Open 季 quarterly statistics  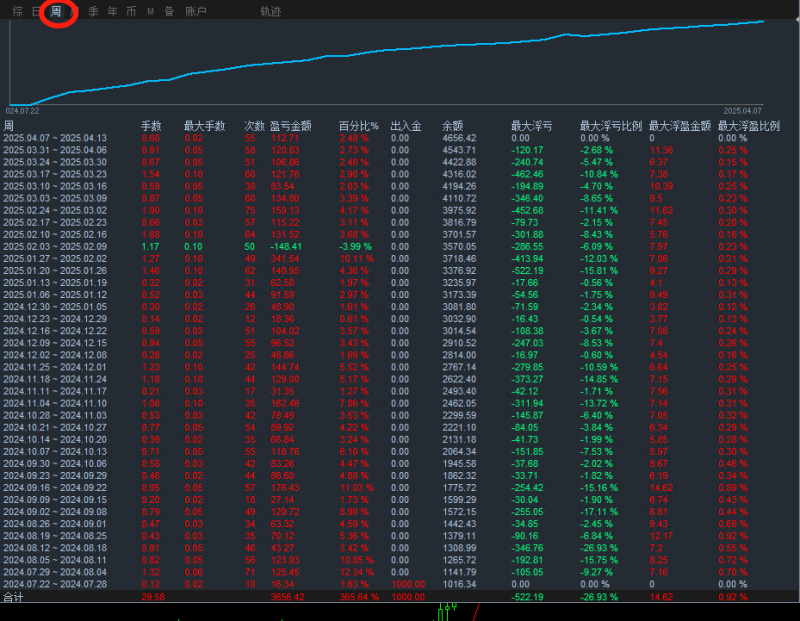(90, 13)
